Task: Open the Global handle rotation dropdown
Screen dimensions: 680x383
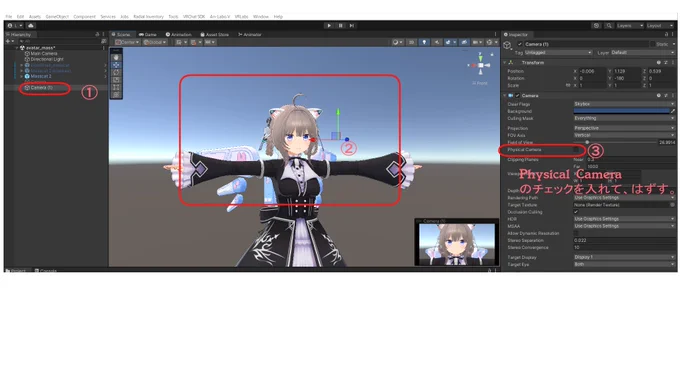Action: [155, 42]
